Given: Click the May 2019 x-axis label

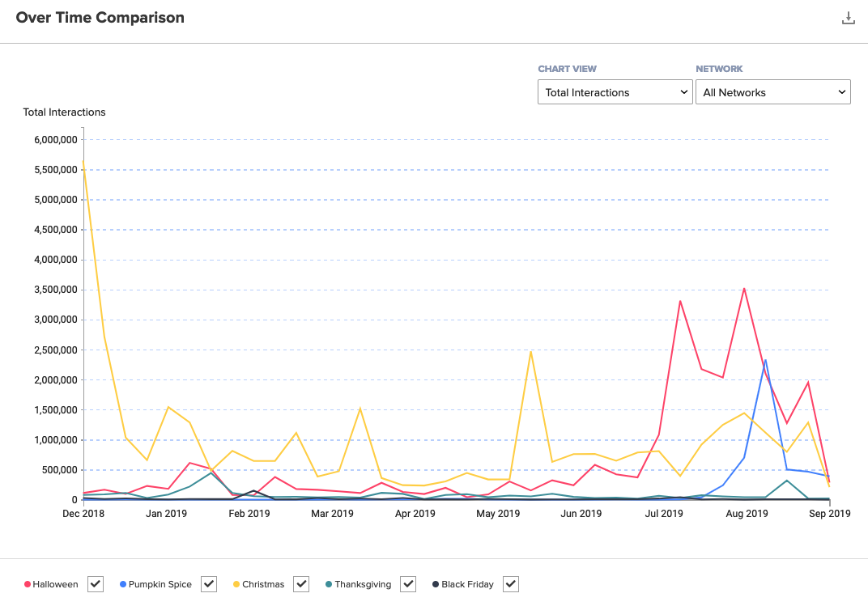Looking at the screenshot, I should [497, 513].
